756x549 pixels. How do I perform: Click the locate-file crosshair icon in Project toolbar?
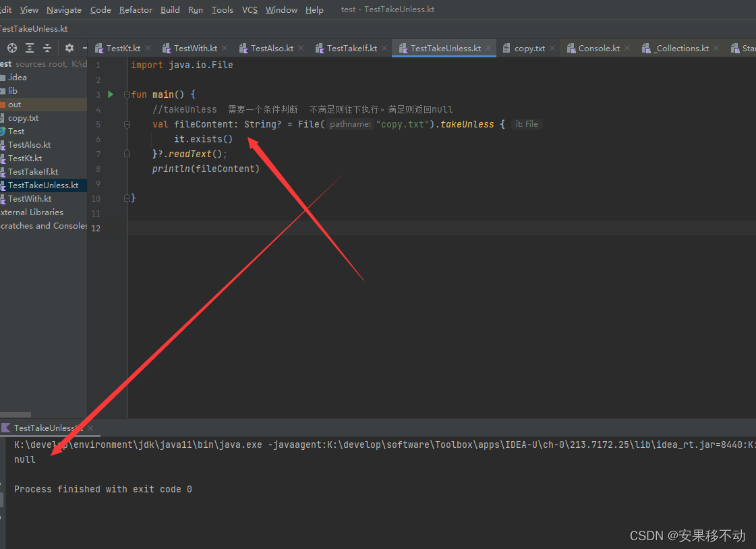(x=11, y=48)
